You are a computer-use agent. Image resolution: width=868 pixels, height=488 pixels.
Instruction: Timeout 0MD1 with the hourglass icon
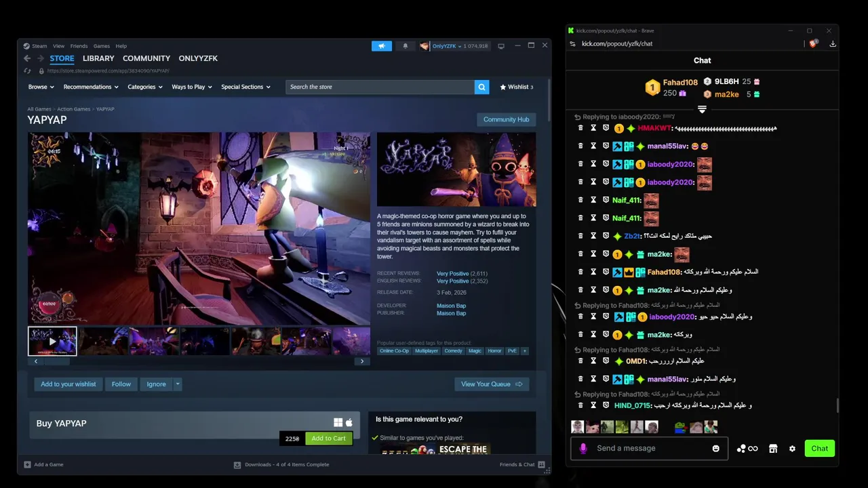[x=593, y=361]
